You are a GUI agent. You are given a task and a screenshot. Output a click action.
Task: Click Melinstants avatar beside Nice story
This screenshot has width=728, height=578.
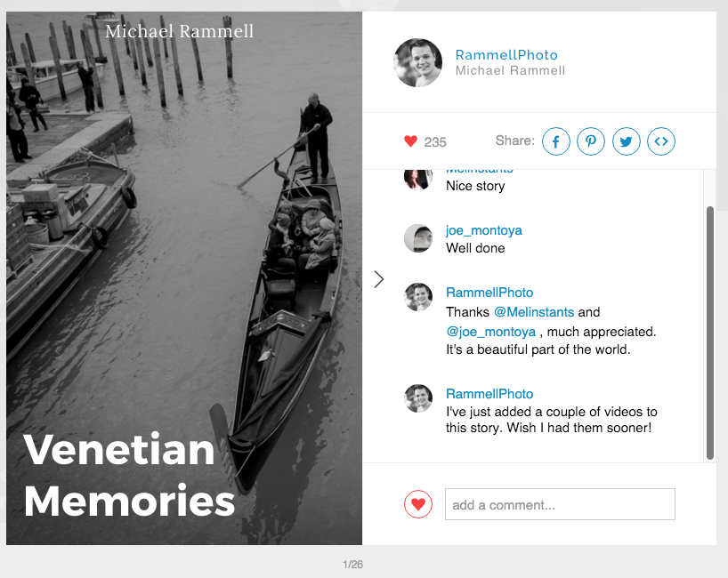coord(418,180)
